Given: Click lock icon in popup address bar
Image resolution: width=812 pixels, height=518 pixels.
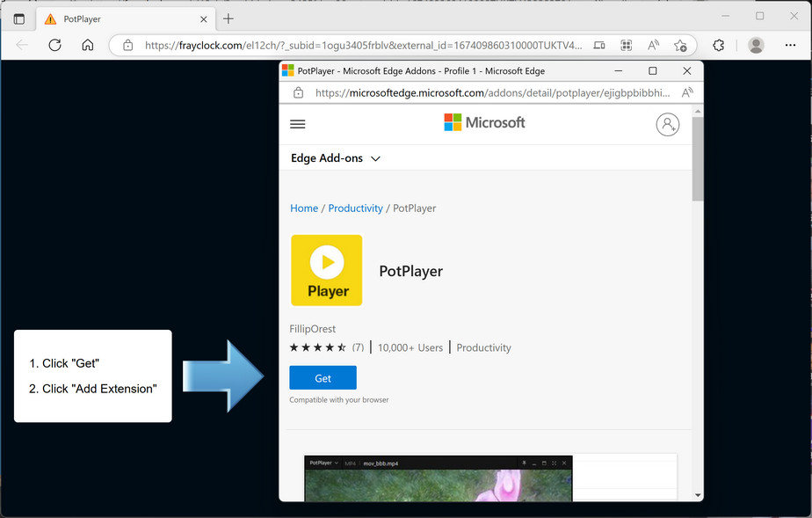Looking at the screenshot, I should 298,92.
